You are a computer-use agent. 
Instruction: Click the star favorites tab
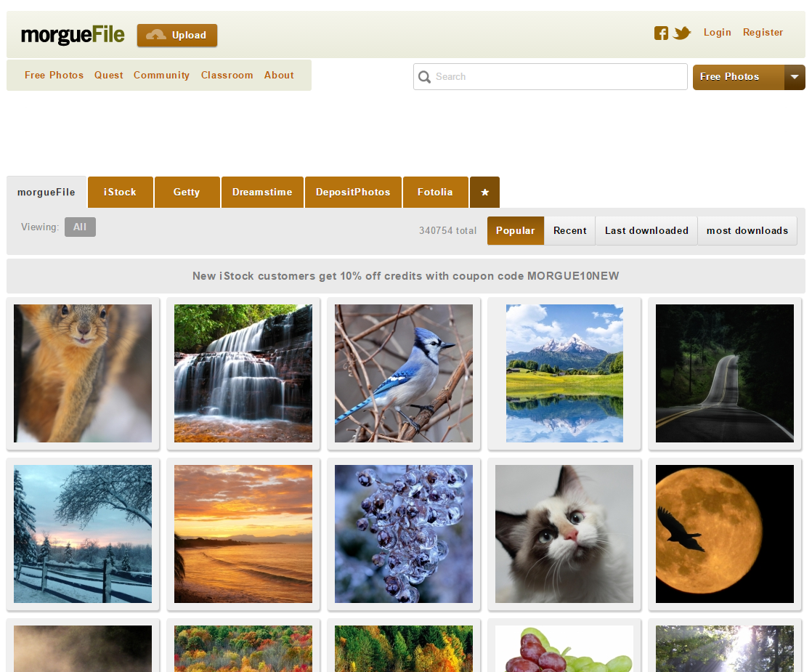tap(484, 193)
